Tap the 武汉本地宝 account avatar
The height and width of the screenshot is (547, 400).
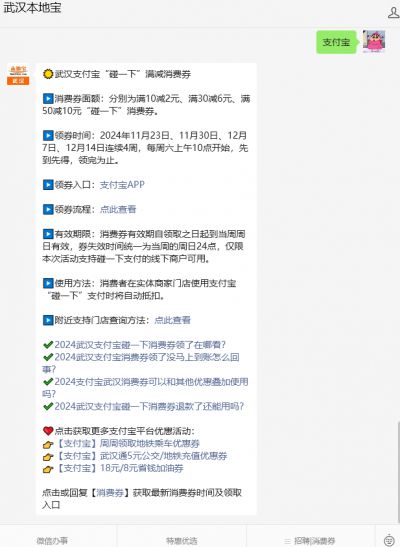coord(18,75)
